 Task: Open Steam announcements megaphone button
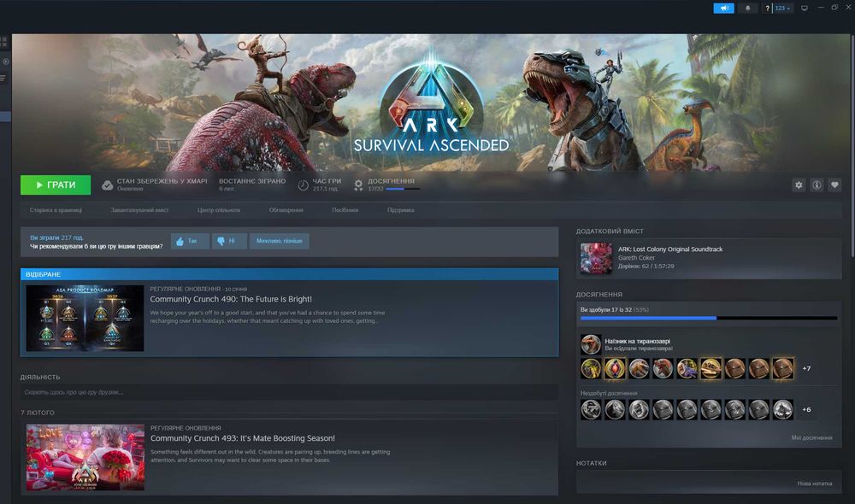click(723, 9)
